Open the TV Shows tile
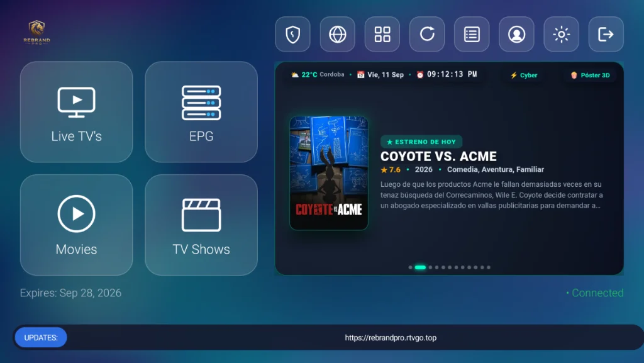The height and width of the screenshot is (363, 644). point(201,225)
